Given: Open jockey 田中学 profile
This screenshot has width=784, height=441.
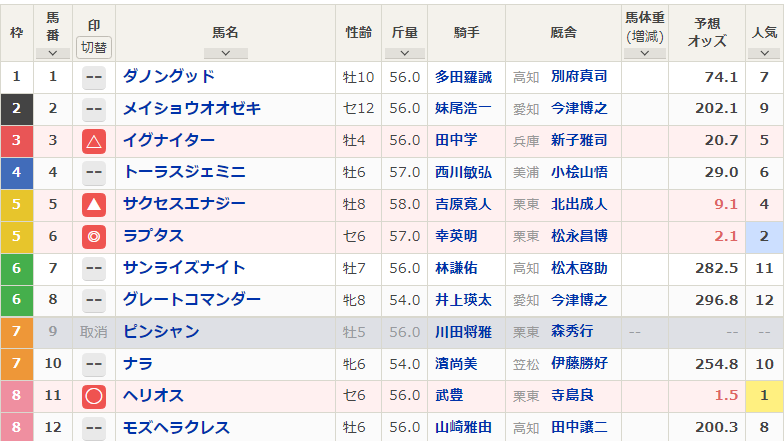Looking at the screenshot, I should [456, 140].
